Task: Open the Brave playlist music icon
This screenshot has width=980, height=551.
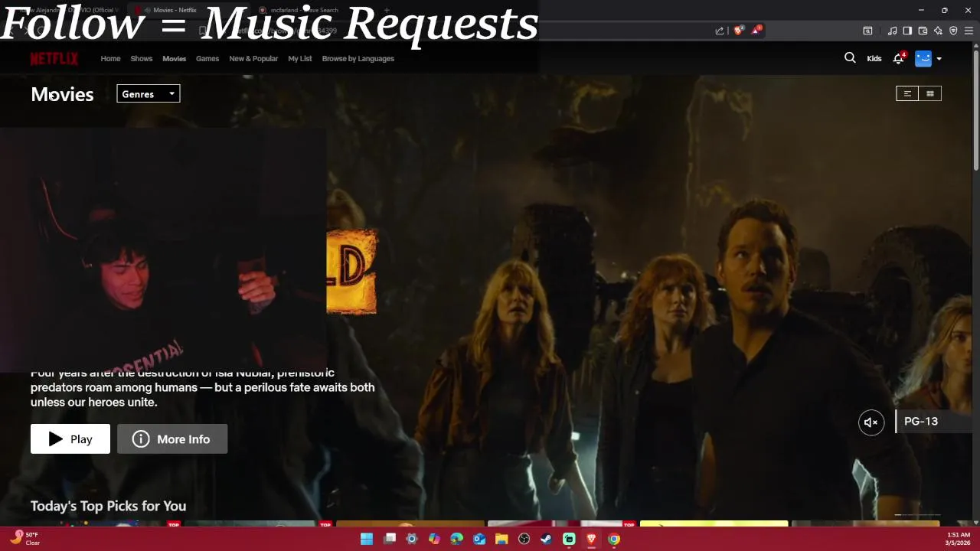Action: coord(892,31)
